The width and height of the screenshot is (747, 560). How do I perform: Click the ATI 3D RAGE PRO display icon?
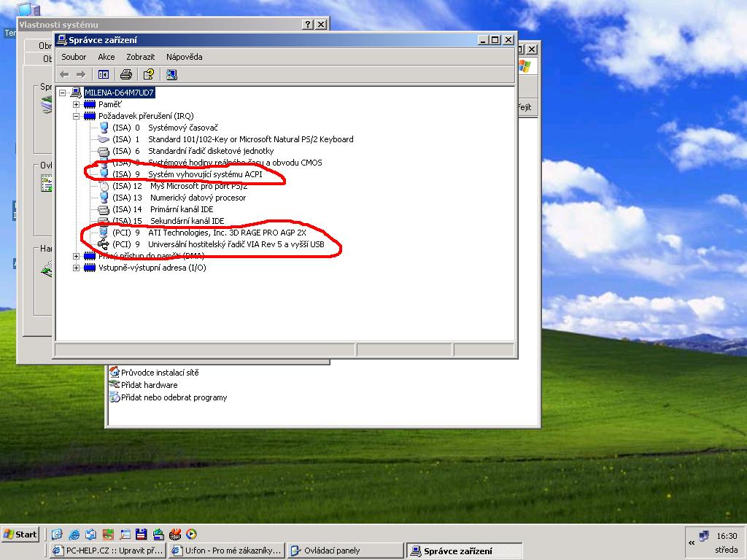coord(104,233)
